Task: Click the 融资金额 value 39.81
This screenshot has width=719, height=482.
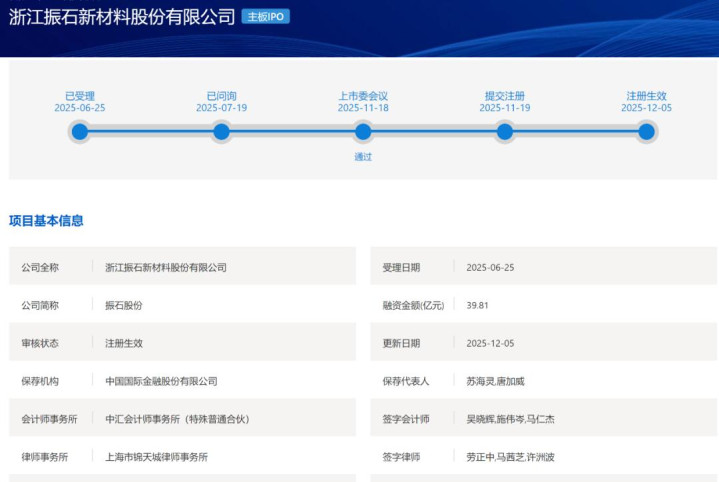Action: [477, 305]
